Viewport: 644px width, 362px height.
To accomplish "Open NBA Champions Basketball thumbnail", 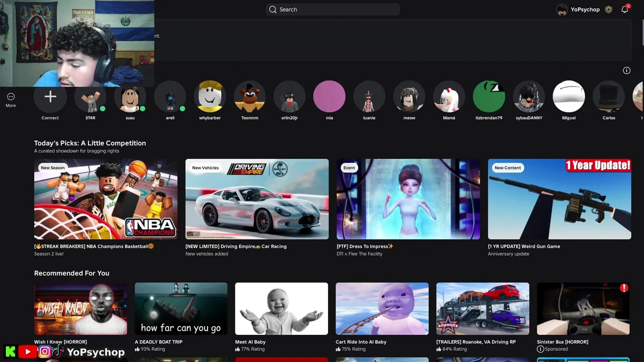I will click(106, 199).
